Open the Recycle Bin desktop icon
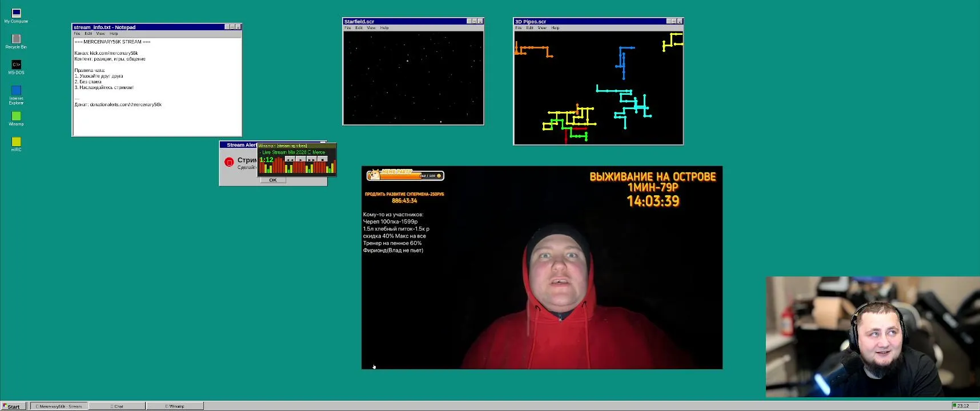This screenshot has width=980, height=411. [x=16, y=41]
